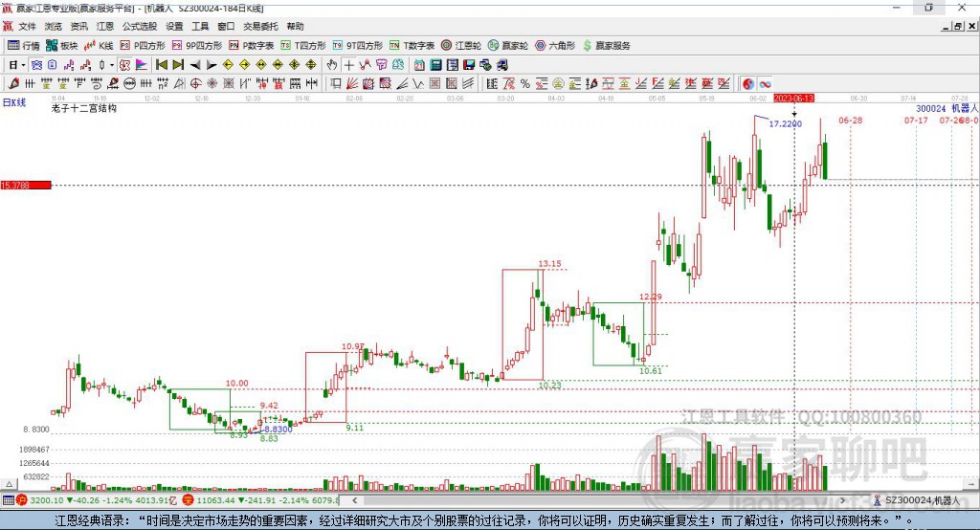The height and width of the screenshot is (530, 980).
Task: Click the 行情 toolbar button
Action: 24,46
